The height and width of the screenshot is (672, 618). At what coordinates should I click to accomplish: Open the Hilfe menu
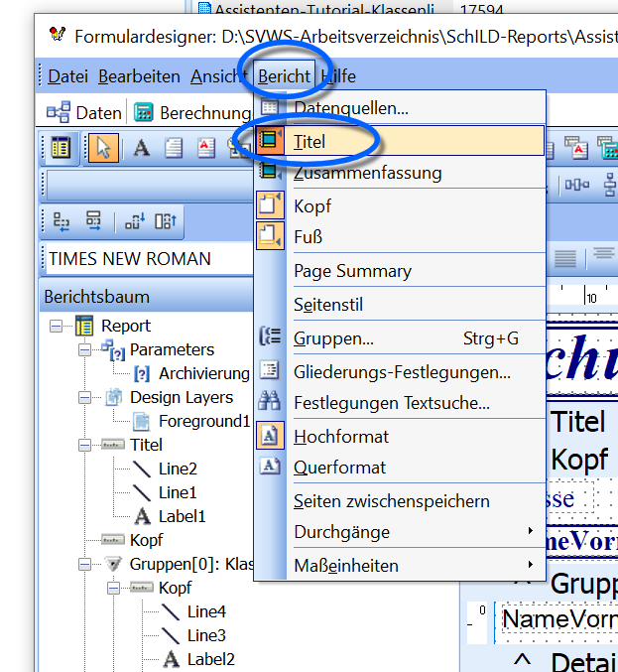point(338,76)
